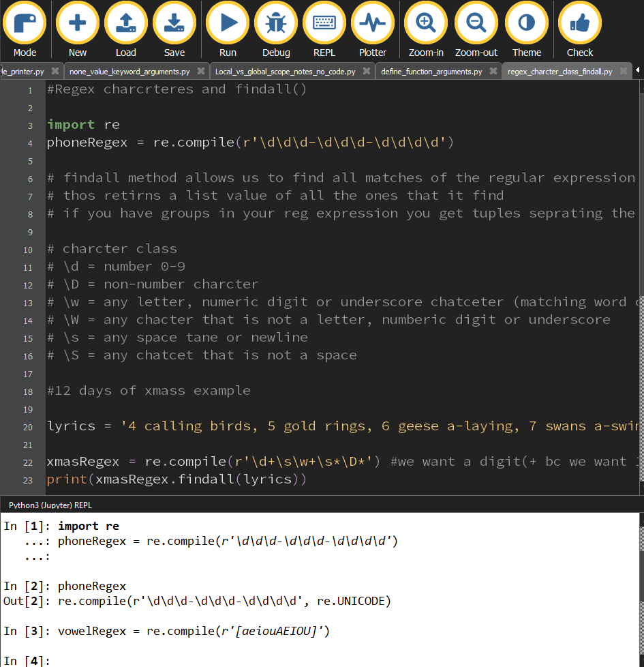
Task: Click the 'Python3 (Jupyter) REPL' panel title
Action: (50, 505)
